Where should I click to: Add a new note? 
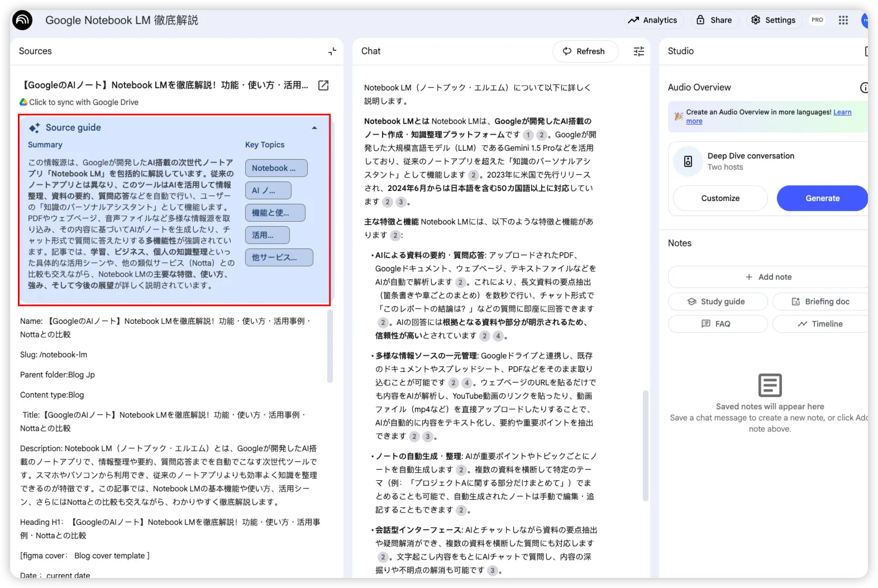[769, 277]
